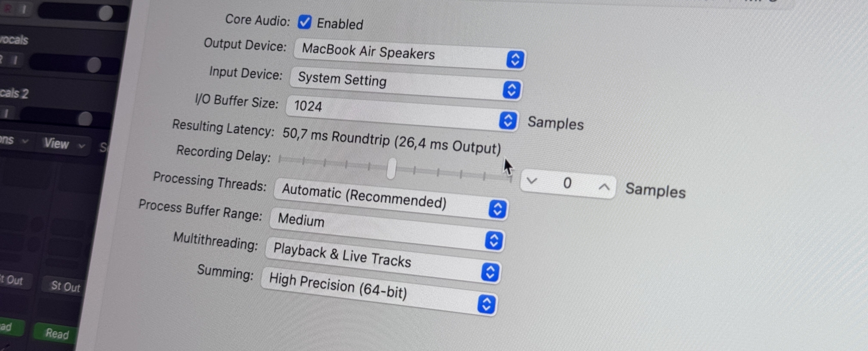The width and height of the screenshot is (868, 351).
Task: Open the Options menu left of View
Action: pyautogui.click(x=14, y=140)
